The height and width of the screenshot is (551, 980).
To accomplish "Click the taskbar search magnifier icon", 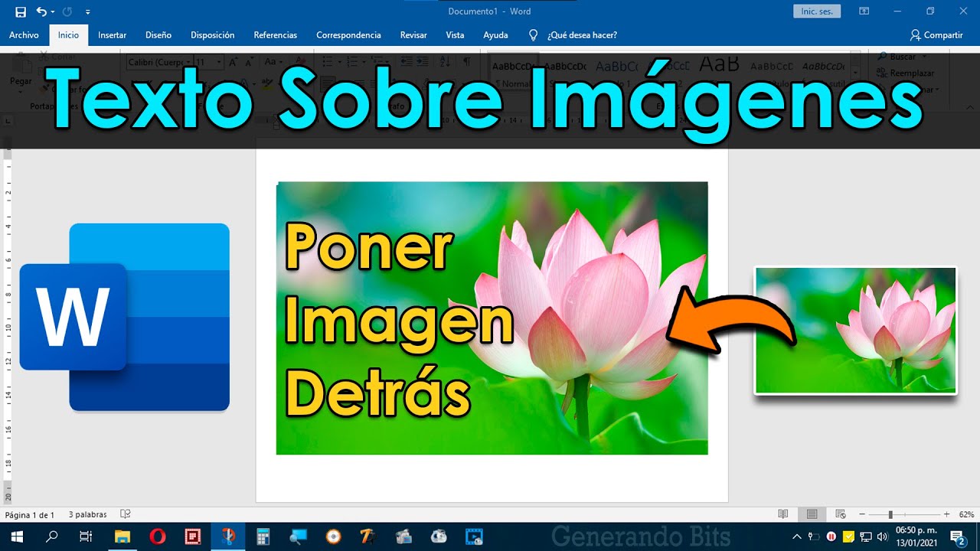I will pyautogui.click(x=51, y=536).
